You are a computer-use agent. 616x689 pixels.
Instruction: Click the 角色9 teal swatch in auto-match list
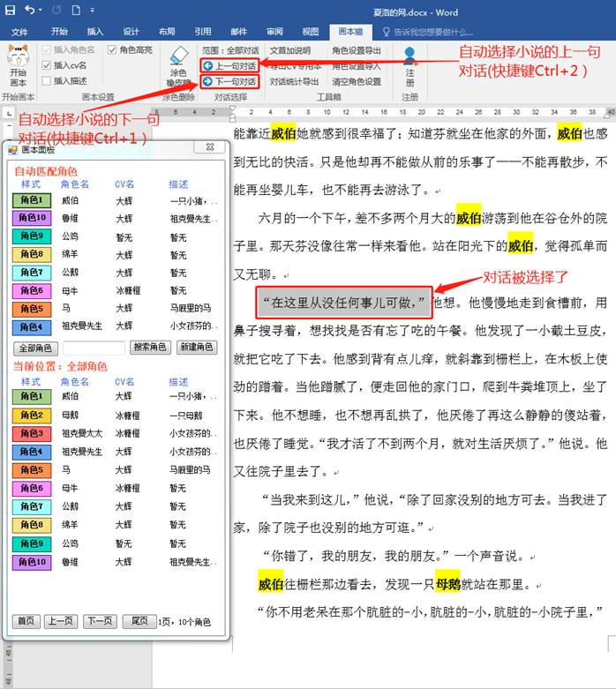point(32,236)
